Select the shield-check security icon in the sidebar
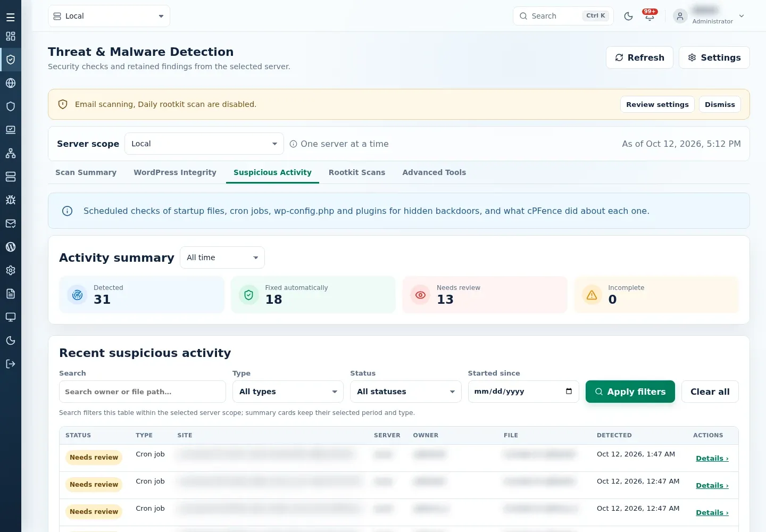 [11, 60]
